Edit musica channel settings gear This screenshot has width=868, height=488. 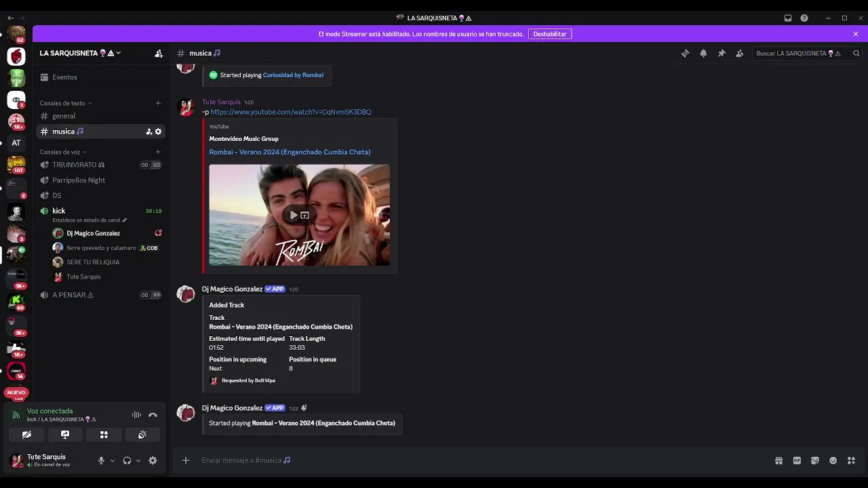(x=158, y=131)
